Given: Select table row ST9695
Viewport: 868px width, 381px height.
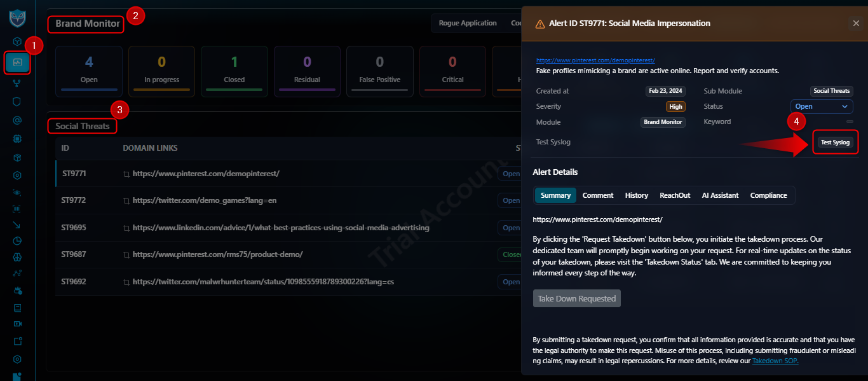Looking at the screenshot, I should click(x=288, y=228).
